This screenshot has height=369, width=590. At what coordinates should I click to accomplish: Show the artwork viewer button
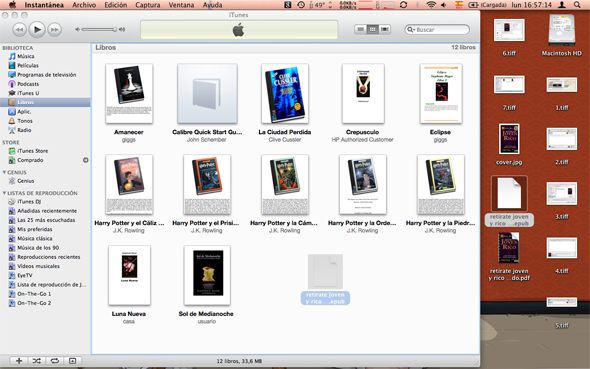73,361
